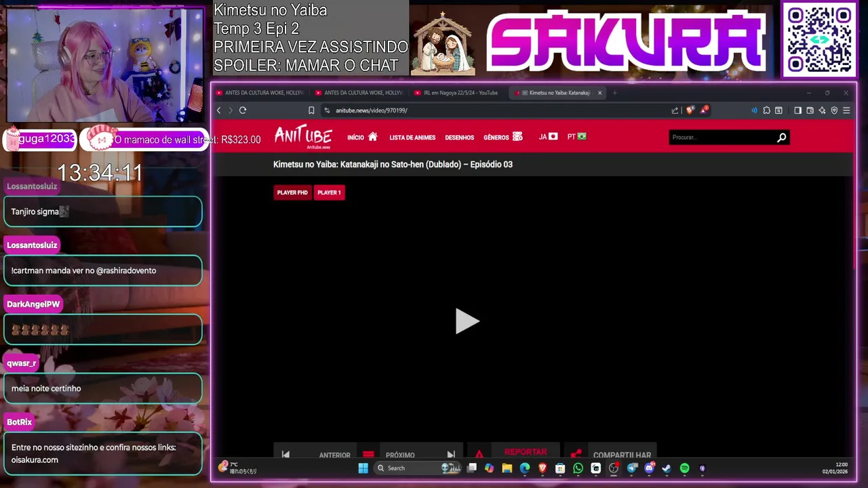Image resolution: width=868 pixels, height=488 pixels.
Task: Open the taskbar clock showing 12:00
Action: [x=835, y=468]
